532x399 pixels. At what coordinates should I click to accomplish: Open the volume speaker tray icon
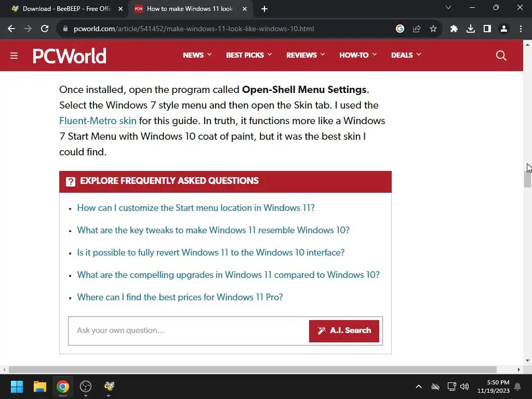click(x=464, y=387)
